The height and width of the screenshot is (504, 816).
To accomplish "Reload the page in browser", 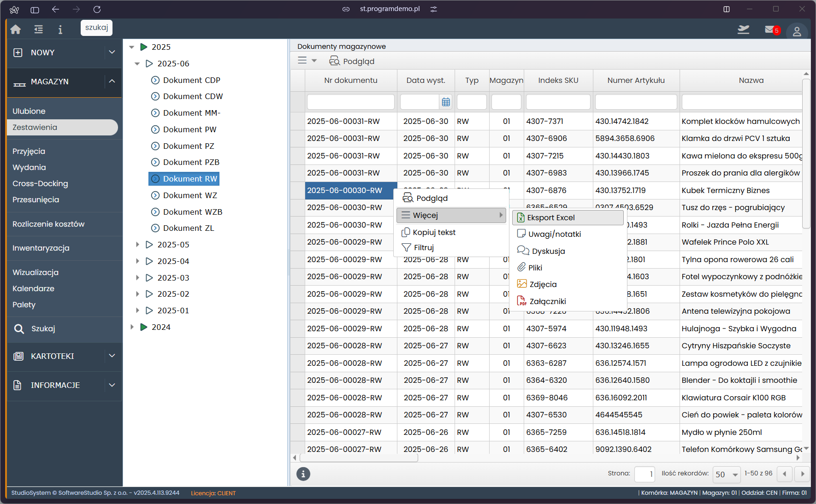I will (x=97, y=9).
